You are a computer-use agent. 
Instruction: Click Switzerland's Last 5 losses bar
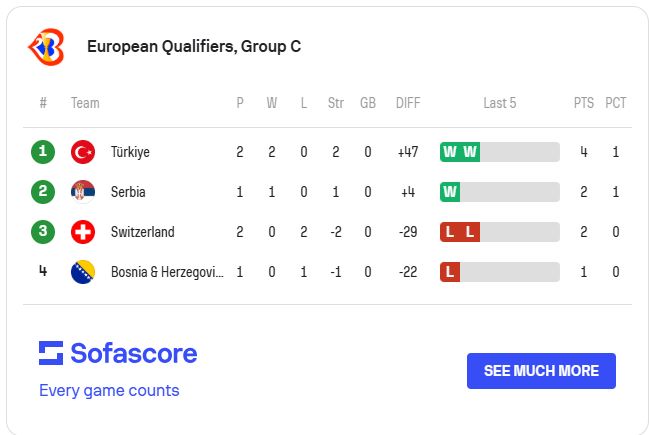point(499,232)
